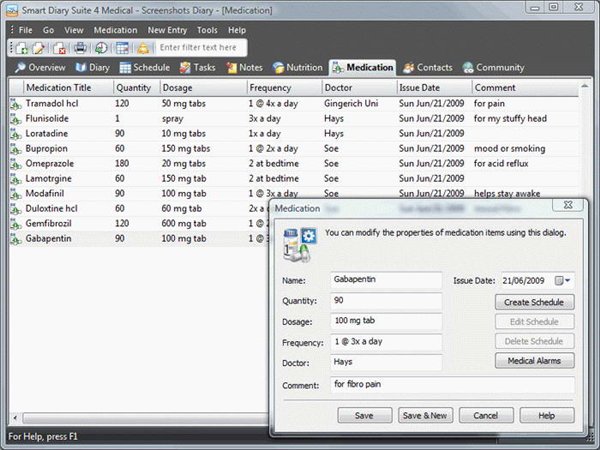
Task: Click the clock history toolbar icon
Action: pos(101,48)
